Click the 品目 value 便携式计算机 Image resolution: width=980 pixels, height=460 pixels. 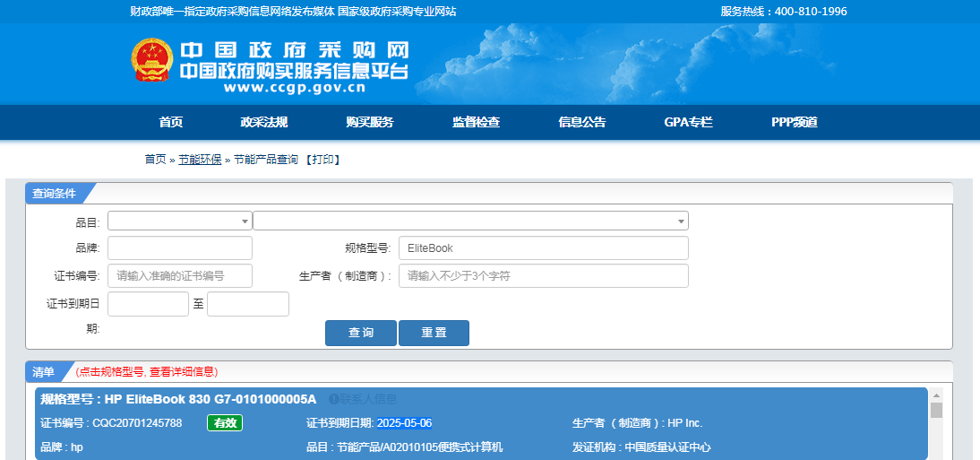470,447
